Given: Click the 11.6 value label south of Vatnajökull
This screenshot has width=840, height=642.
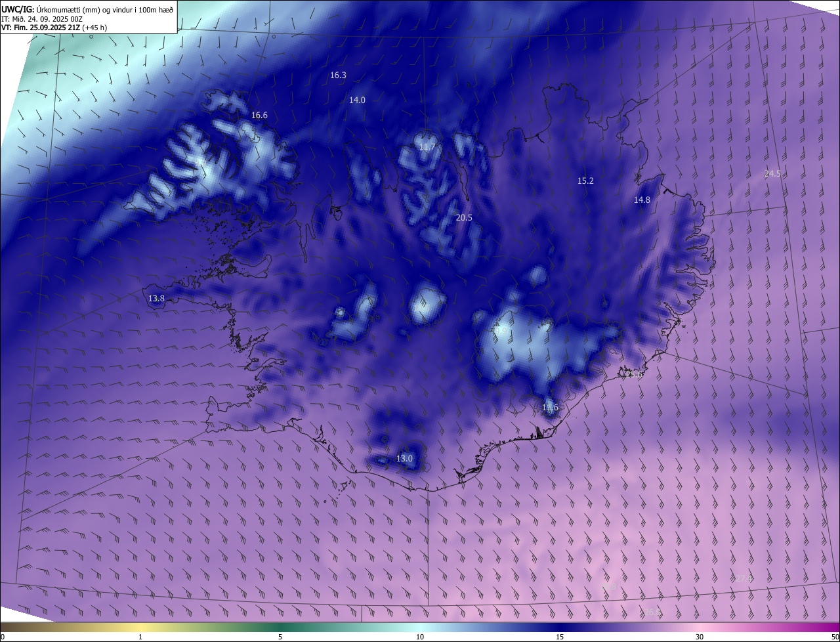Looking at the screenshot, I should pyautogui.click(x=550, y=408).
